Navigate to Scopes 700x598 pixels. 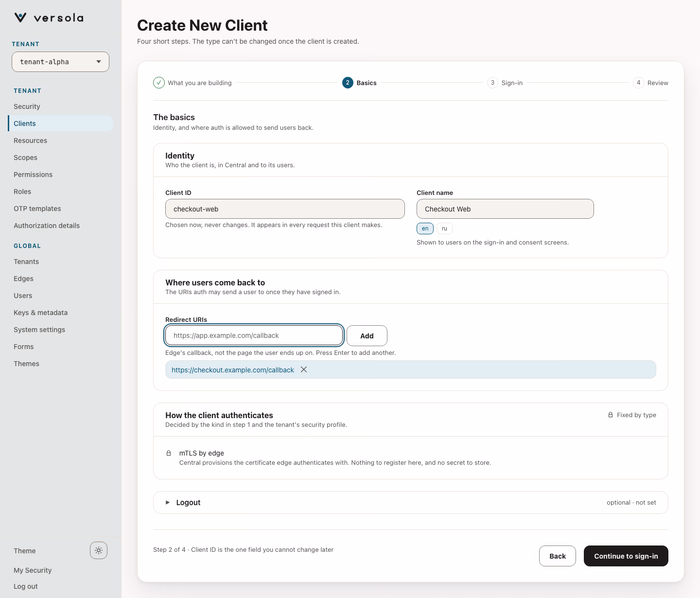tap(61, 158)
